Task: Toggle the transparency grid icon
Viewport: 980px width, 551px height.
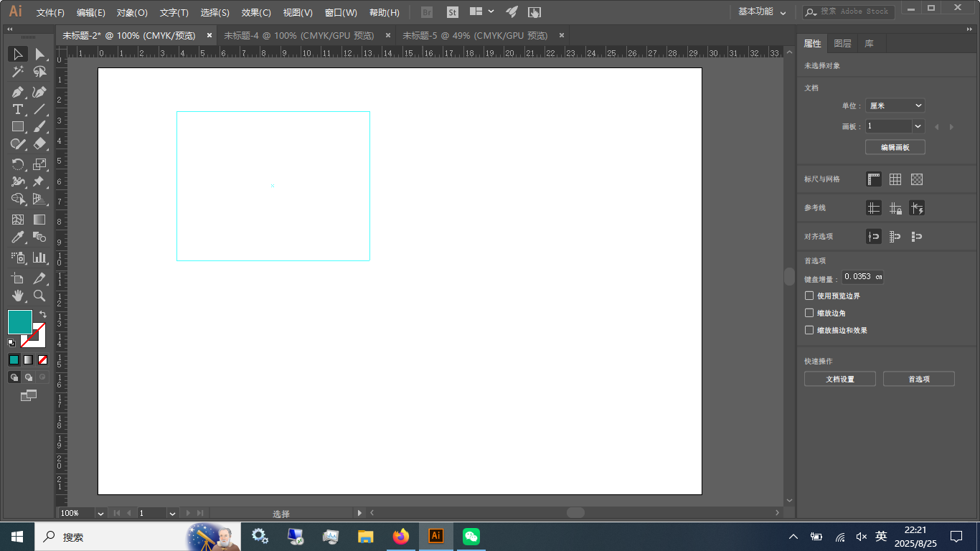Action: tap(917, 179)
